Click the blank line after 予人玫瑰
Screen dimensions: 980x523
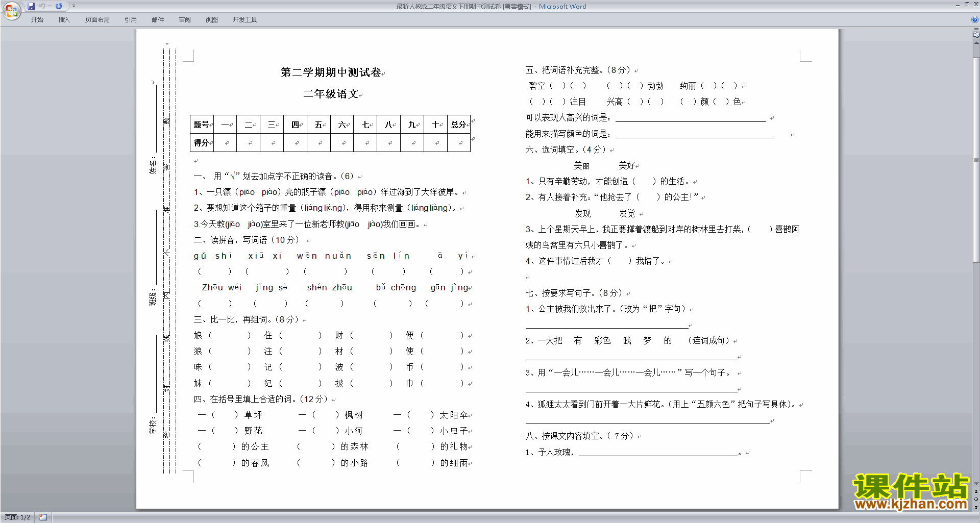[x=658, y=454]
